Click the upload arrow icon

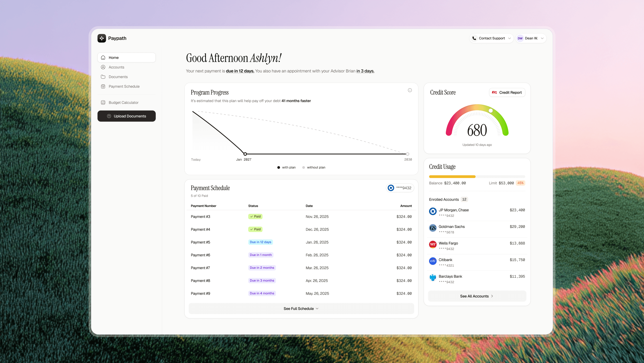[109, 116]
